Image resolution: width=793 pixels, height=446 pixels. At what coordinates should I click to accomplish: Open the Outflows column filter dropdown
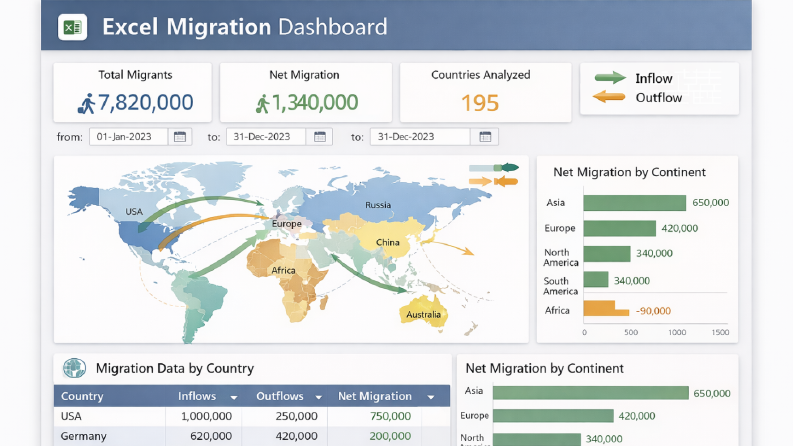[318, 397]
